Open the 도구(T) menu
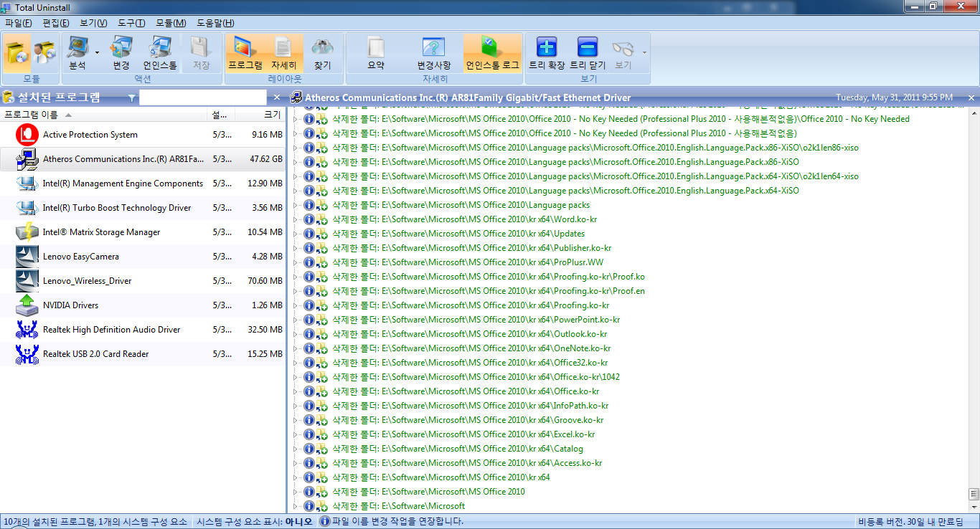This screenshot has height=529, width=980. (x=131, y=23)
